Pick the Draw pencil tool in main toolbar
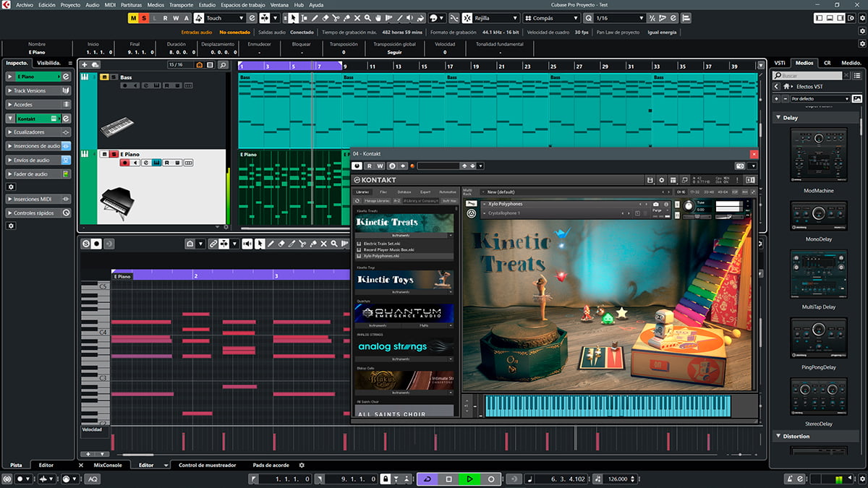 pyautogui.click(x=314, y=18)
